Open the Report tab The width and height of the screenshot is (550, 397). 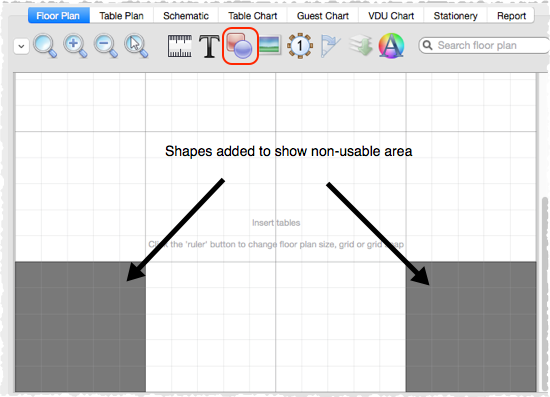pos(511,16)
